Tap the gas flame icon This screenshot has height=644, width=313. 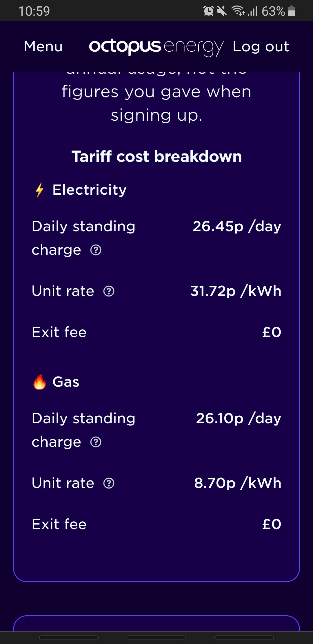(x=40, y=382)
